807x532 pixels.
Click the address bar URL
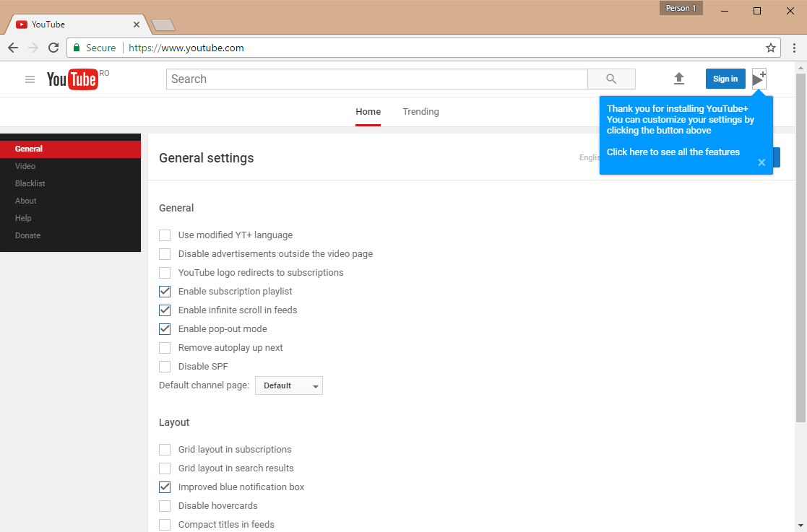[186, 48]
